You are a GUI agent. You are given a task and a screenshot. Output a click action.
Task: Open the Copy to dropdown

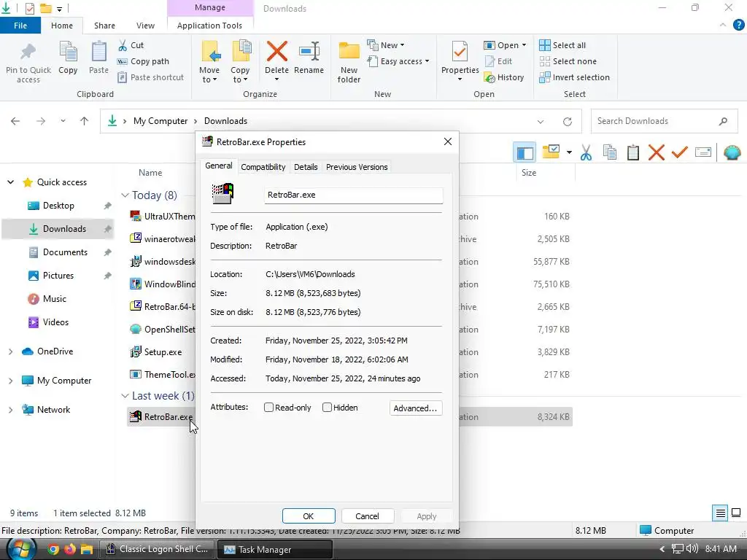pyautogui.click(x=240, y=62)
